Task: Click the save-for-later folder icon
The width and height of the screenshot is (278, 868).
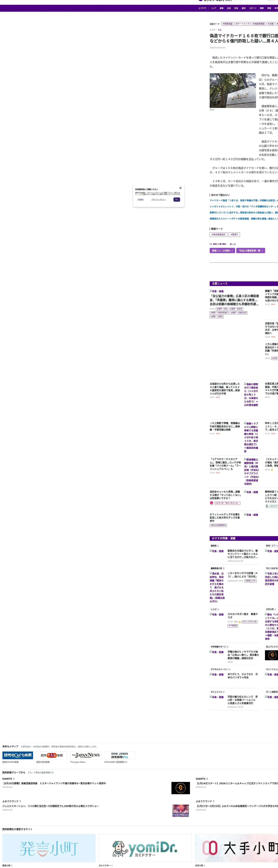Action: click(x=211, y=244)
